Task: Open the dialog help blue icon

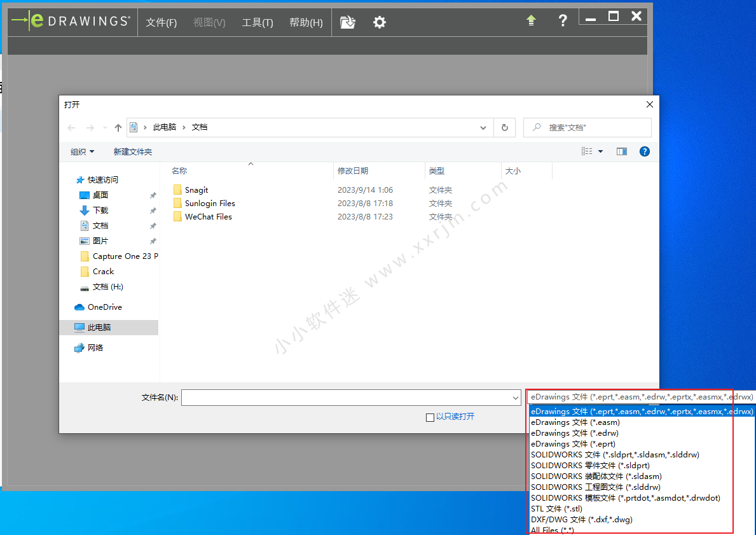Action: tap(644, 151)
